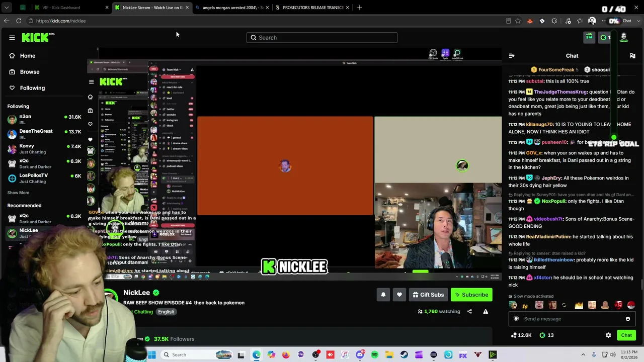Open Following in the sidebar
Image resolution: width=644 pixels, height=362 pixels.
32,88
